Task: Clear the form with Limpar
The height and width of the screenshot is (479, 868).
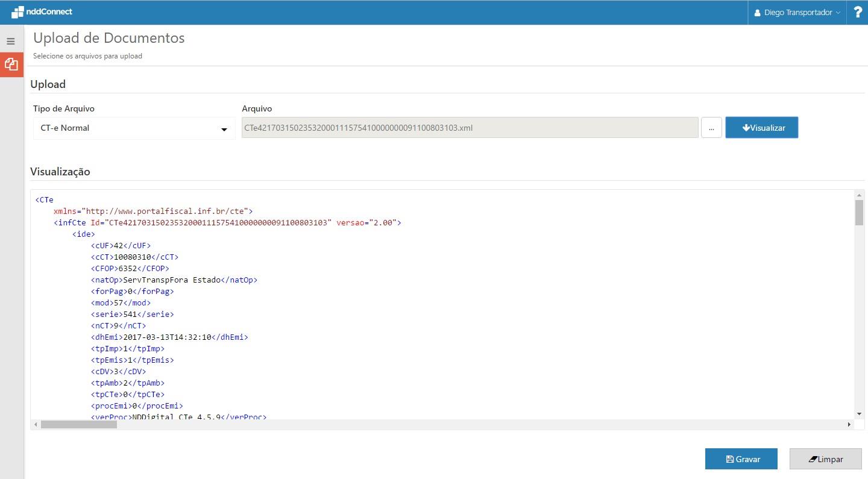Action: [825, 459]
